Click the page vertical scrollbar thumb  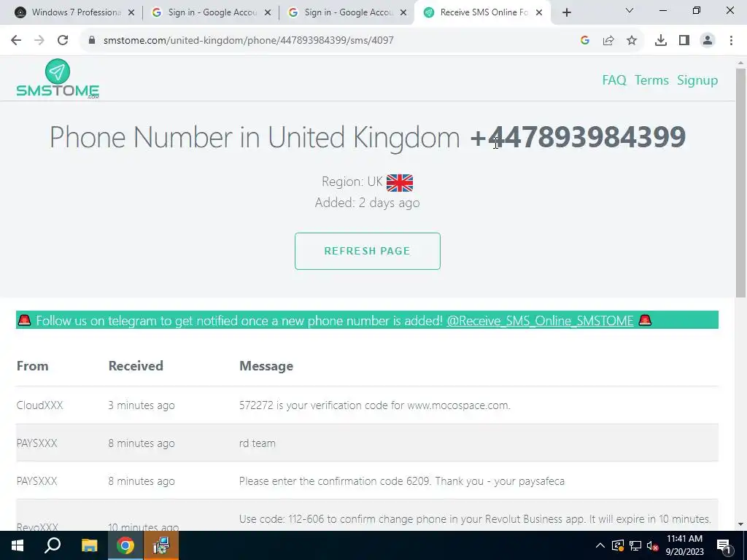coord(740,183)
